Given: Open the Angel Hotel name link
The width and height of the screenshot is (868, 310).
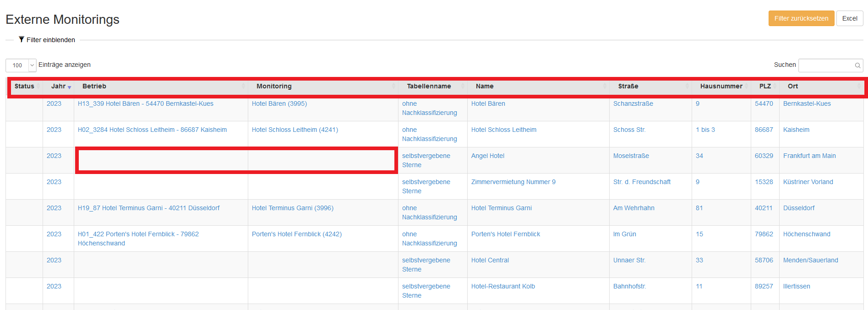Looking at the screenshot, I should 487,156.
